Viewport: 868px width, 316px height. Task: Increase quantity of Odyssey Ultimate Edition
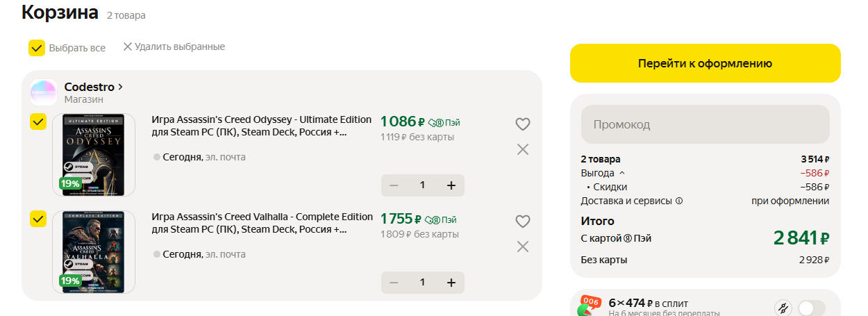point(451,185)
